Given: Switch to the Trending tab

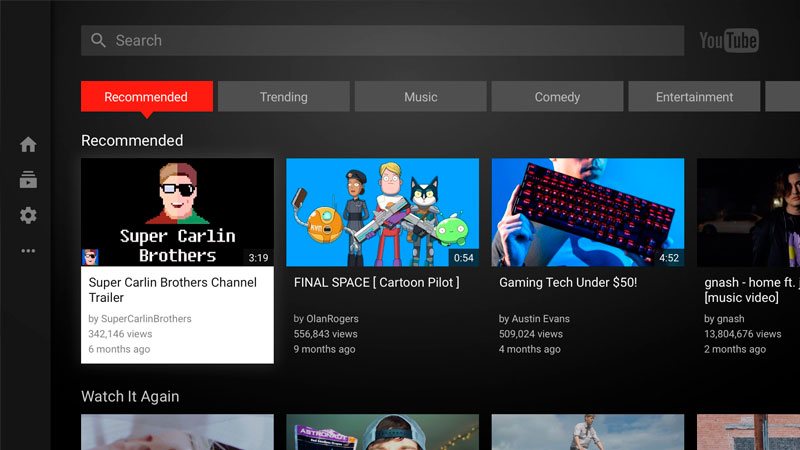Looking at the screenshot, I should pyautogui.click(x=284, y=96).
